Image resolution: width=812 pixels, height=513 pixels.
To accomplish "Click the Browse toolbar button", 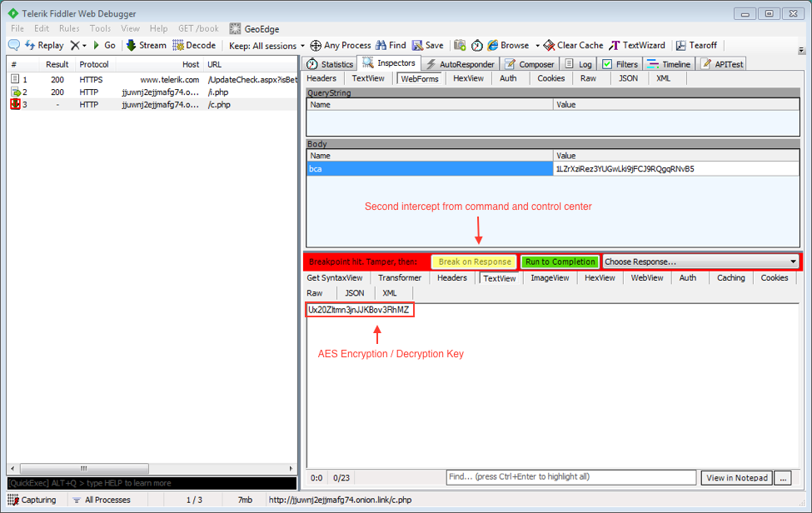I will 508,45.
